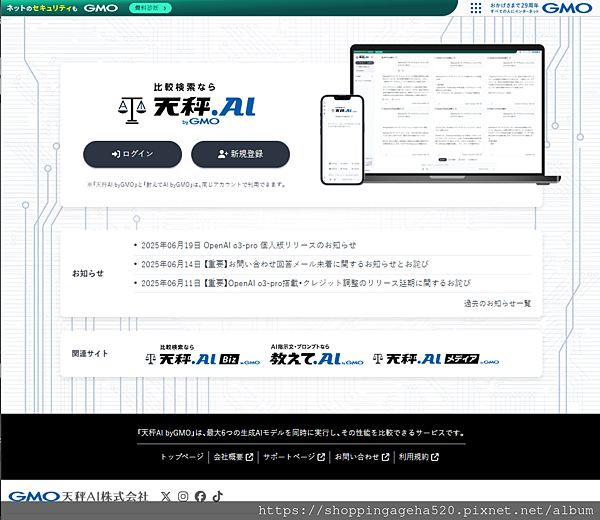Click 利用規約 in footer menu
The height and width of the screenshot is (520, 600).
414,457
